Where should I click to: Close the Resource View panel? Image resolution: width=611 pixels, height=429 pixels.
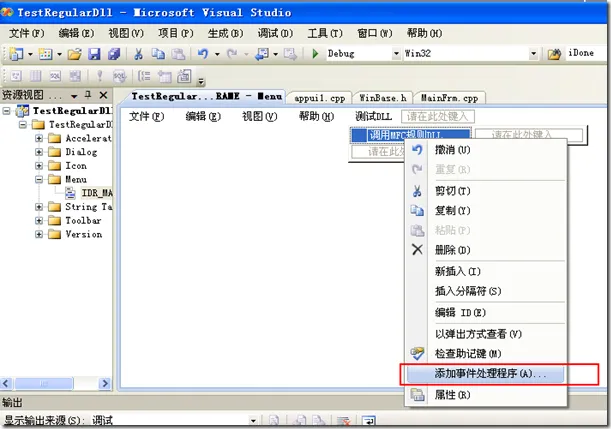[103, 95]
